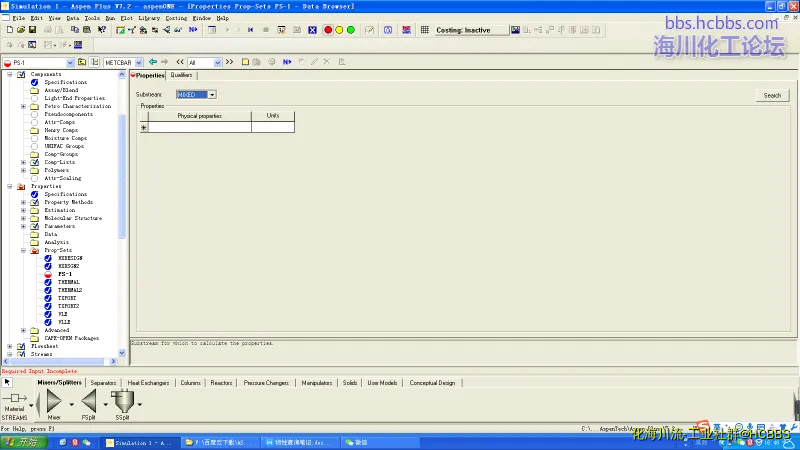Go back with blue left arrow
This screenshot has width=800, height=450.
153,62
